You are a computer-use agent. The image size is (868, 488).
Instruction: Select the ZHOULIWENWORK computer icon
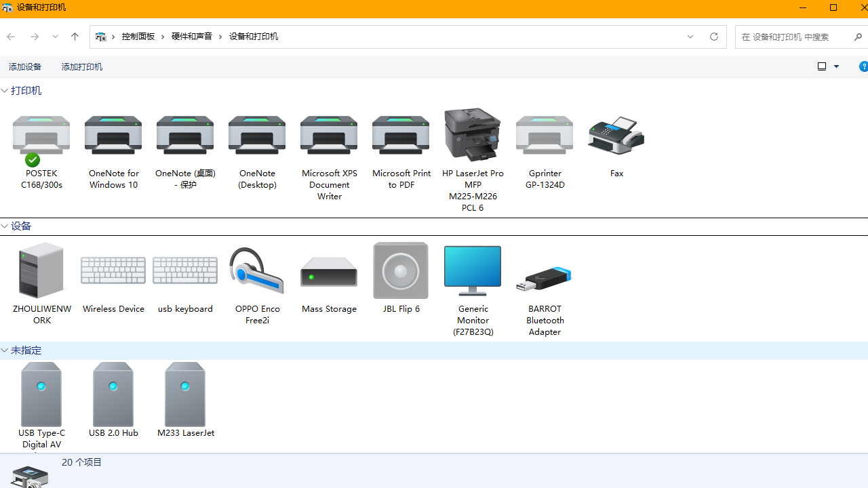pyautogui.click(x=41, y=270)
